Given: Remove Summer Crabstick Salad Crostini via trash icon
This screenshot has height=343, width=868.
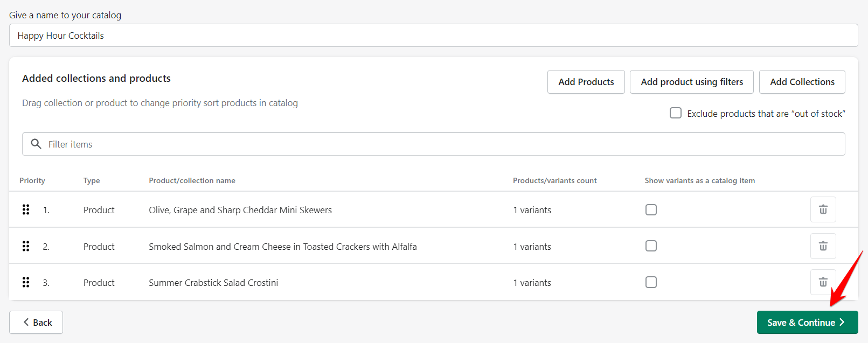Looking at the screenshot, I should coord(823,282).
